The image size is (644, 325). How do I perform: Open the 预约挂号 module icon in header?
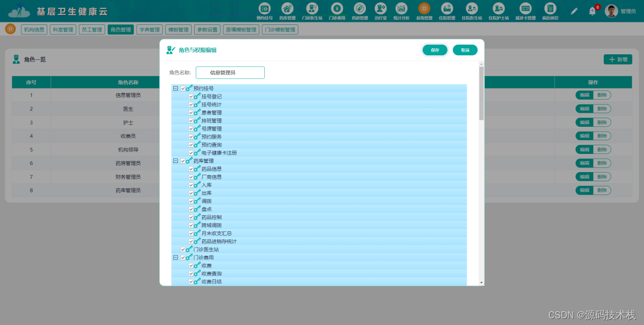pos(264,8)
